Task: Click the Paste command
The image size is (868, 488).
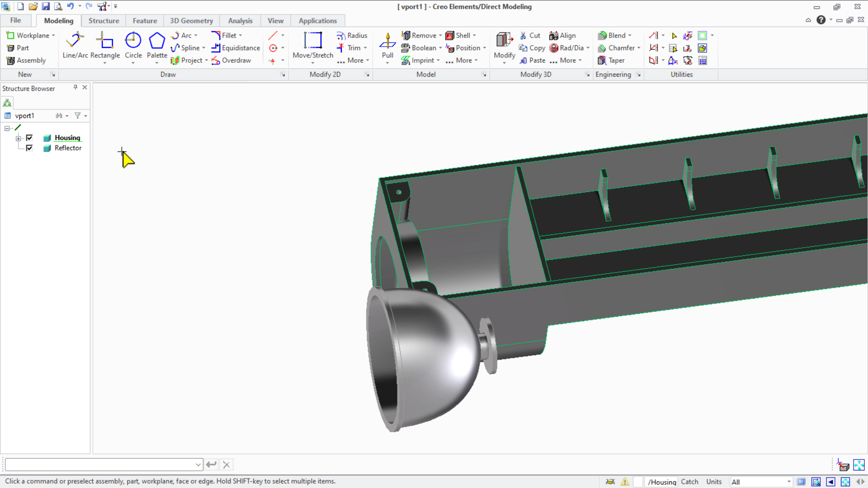Action: coord(532,61)
